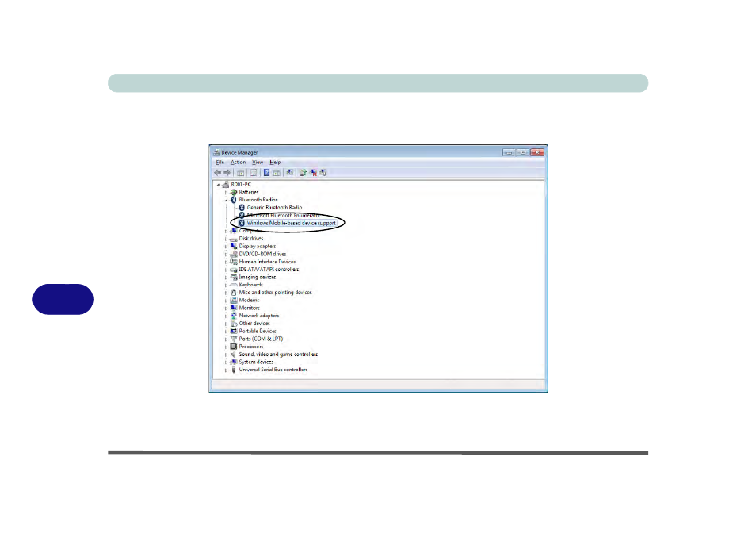Select the Generic Bluetooth Radio label
This screenshot has width=756, height=533.
274,208
